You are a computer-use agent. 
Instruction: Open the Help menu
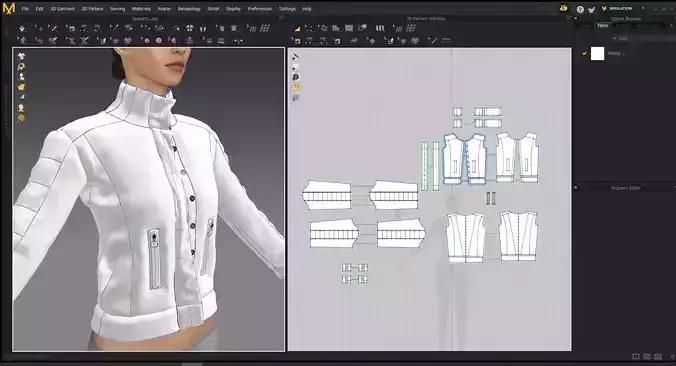tap(307, 9)
